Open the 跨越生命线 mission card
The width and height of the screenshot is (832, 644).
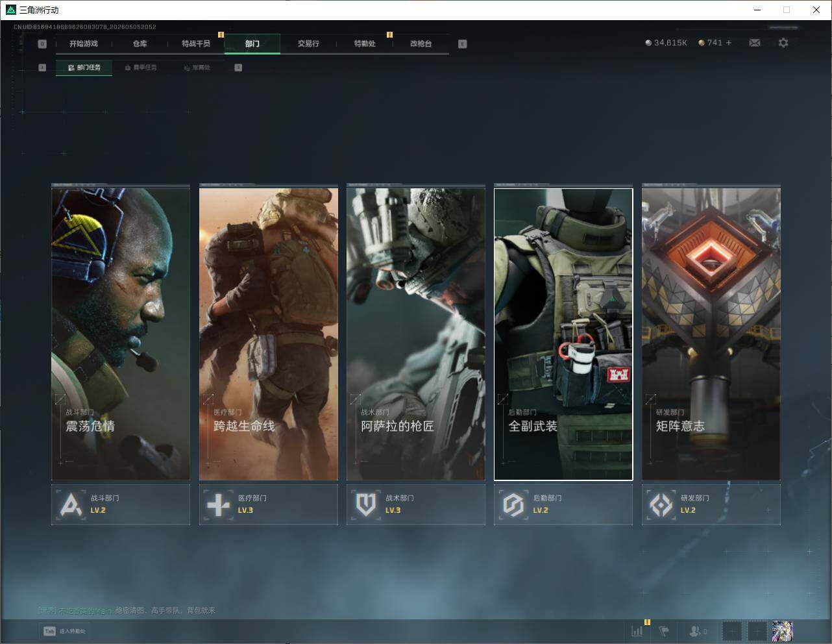pyautogui.click(x=269, y=334)
